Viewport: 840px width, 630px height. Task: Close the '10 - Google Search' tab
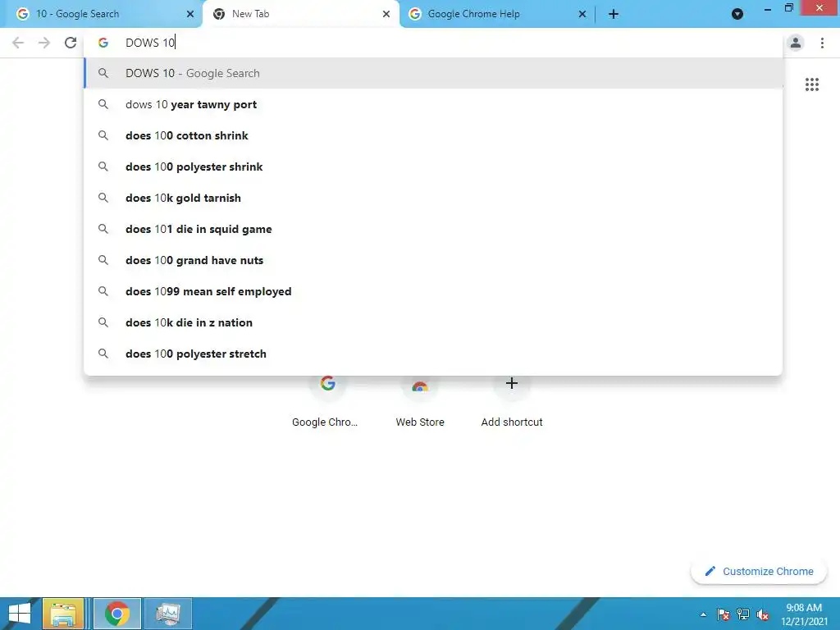pos(190,14)
